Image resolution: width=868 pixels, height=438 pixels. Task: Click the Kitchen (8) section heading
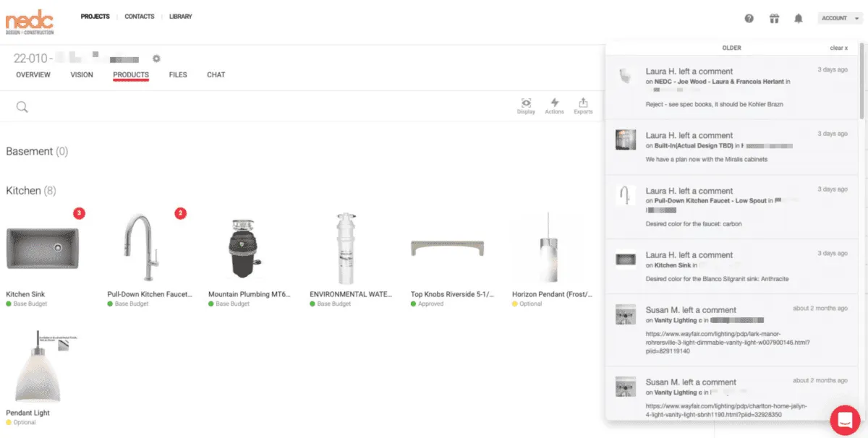tap(31, 191)
